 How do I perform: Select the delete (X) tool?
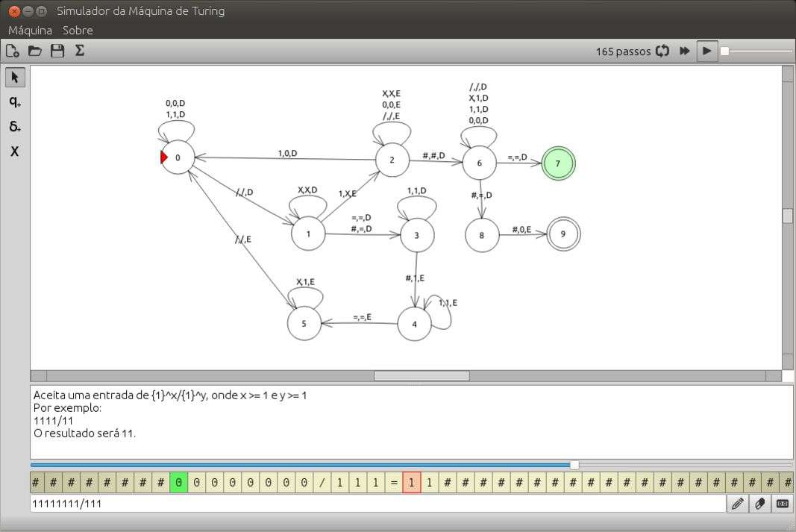pyautogui.click(x=15, y=151)
